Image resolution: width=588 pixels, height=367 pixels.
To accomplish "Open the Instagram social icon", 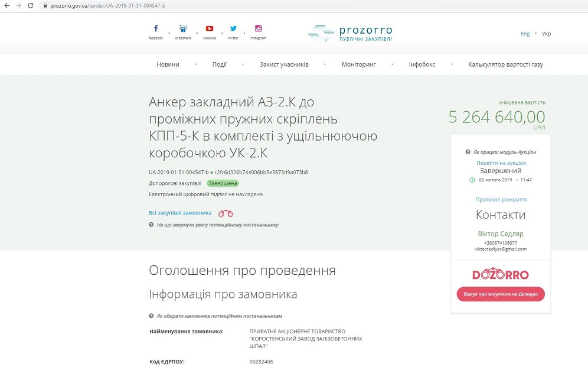I will (258, 29).
